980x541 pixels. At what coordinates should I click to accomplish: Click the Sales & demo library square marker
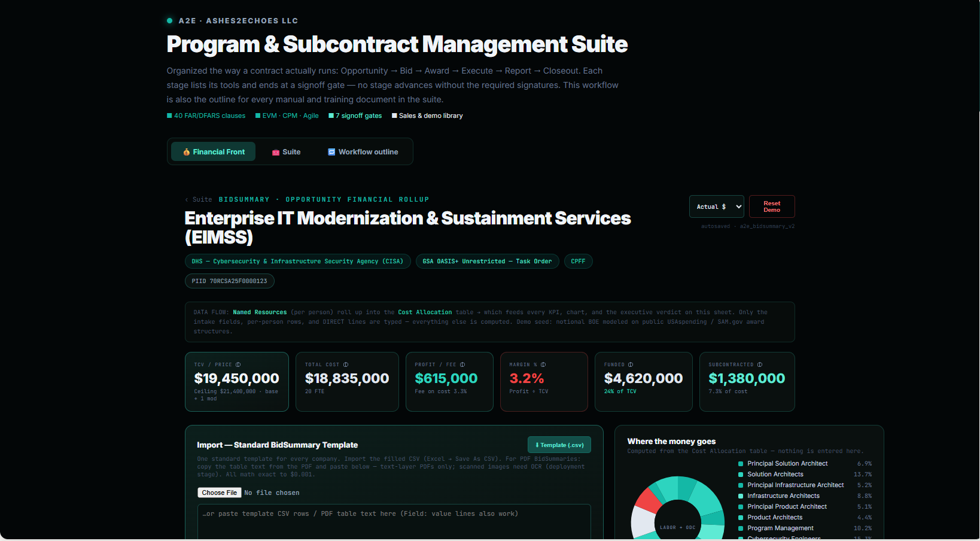(x=394, y=116)
